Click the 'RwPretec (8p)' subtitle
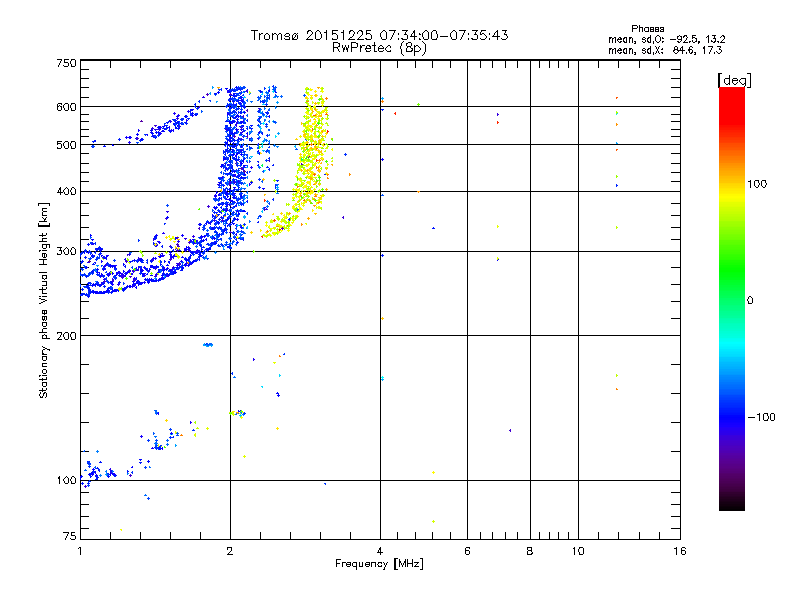This screenshot has height=600, width=800. point(379,48)
